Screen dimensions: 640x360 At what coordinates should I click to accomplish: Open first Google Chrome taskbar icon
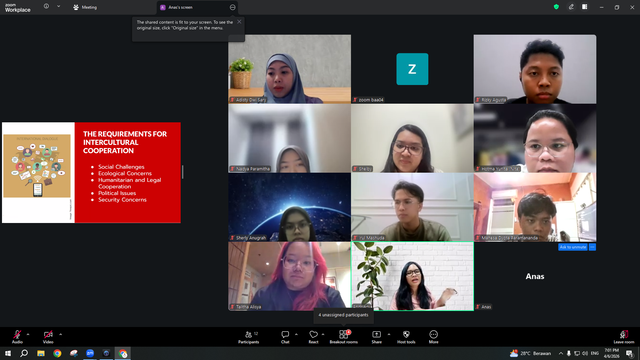tap(57, 353)
